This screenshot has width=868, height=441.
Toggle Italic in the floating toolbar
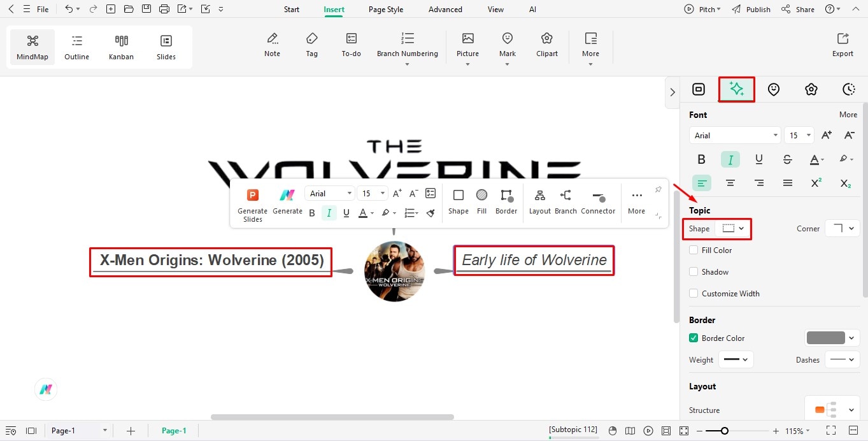329,213
